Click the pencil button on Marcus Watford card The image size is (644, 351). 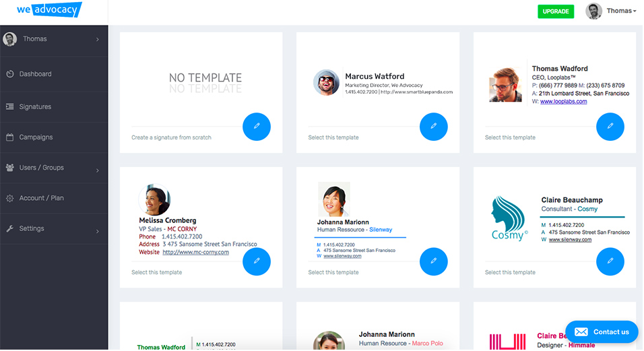coord(434,127)
